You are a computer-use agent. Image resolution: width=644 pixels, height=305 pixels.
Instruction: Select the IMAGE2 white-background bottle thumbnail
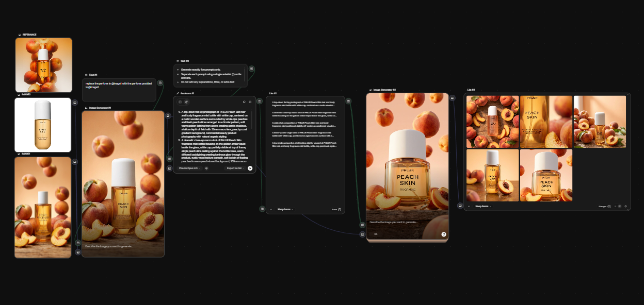[43, 125]
